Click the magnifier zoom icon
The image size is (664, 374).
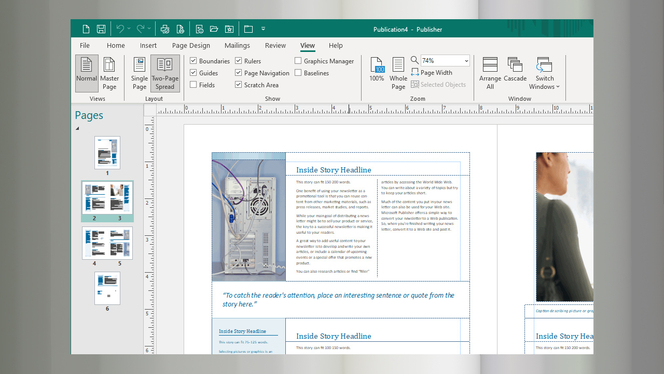coord(415,60)
